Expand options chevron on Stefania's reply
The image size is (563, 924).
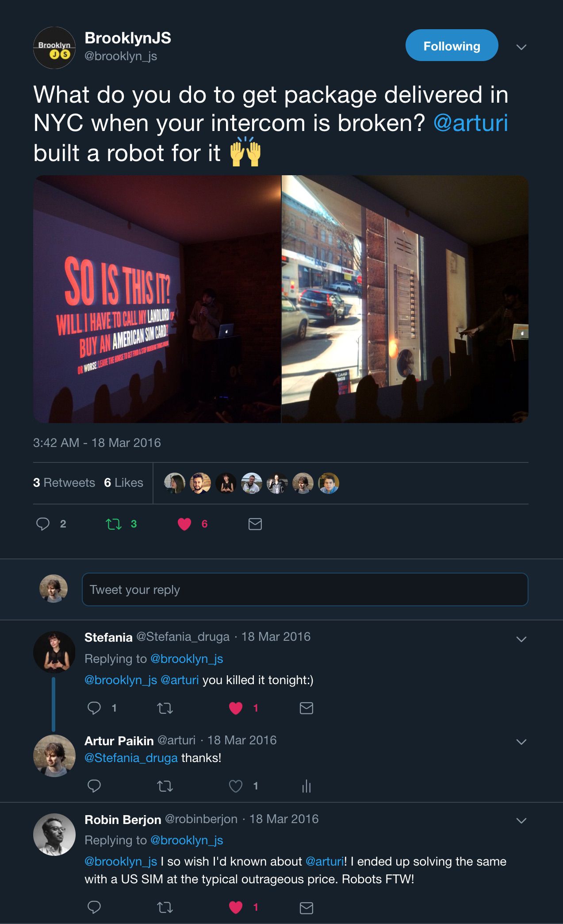click(521, 639)
